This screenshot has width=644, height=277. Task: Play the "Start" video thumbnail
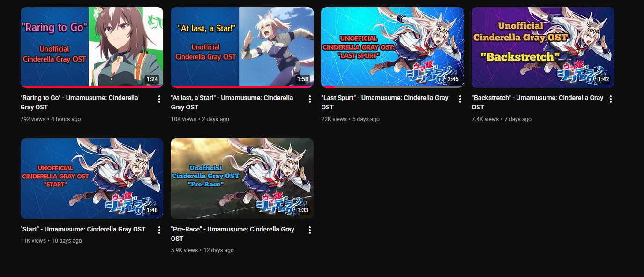92,178
